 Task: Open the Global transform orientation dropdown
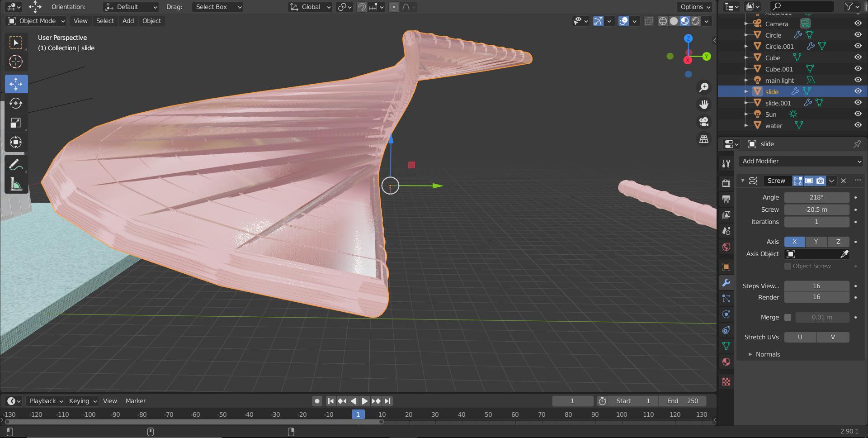(310, 7)
